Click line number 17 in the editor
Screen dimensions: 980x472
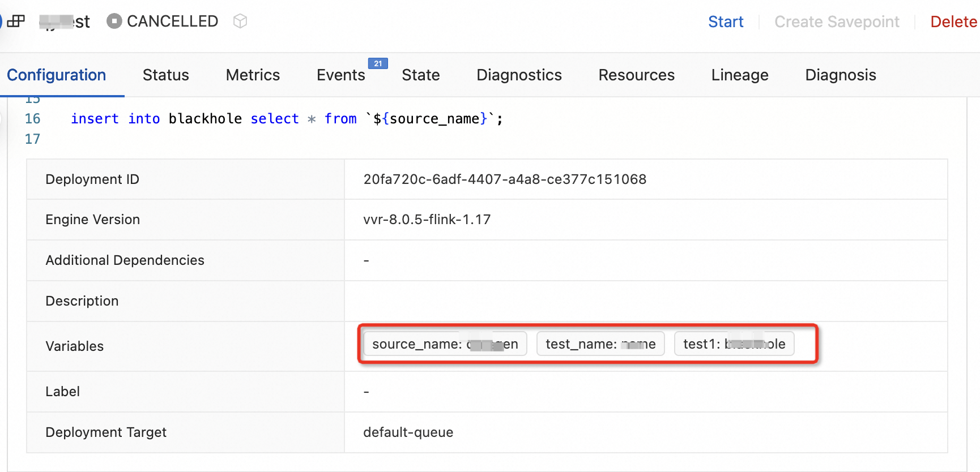pos(33,139)
